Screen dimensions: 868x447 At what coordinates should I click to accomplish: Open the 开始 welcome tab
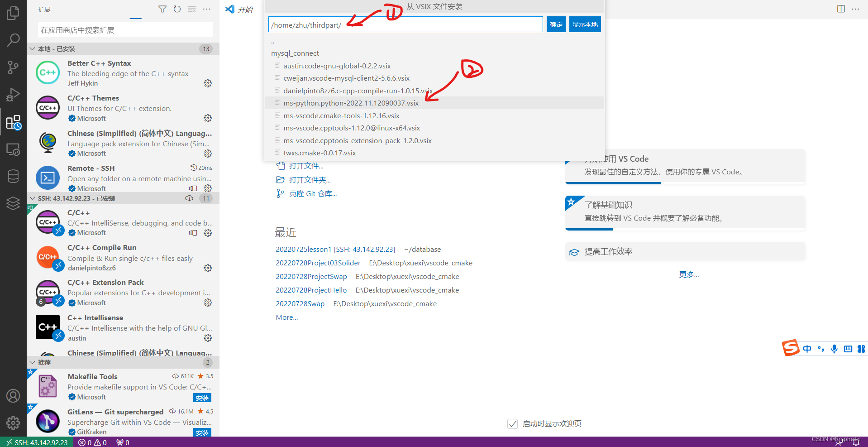(239, 10)
